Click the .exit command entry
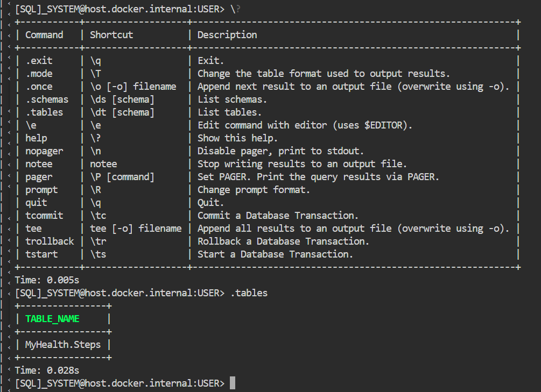The image size is (541, 392). pos(39,60)
